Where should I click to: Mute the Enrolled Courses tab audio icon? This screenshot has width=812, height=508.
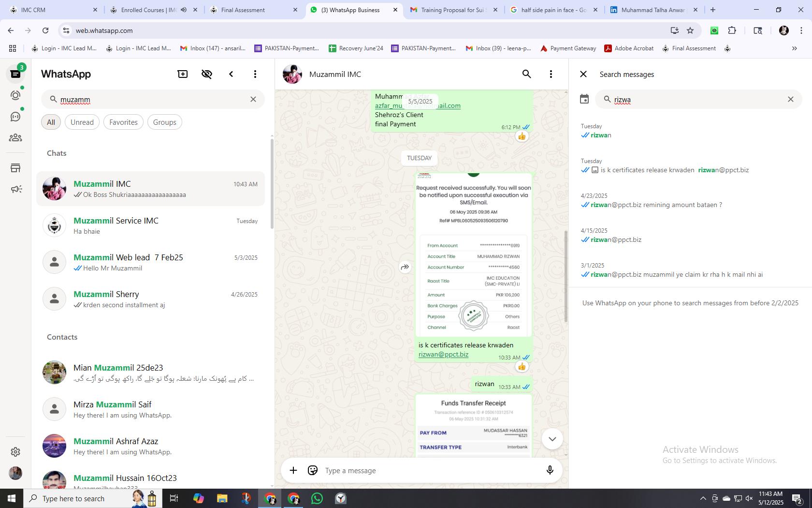pyautogui.click(x=184, y=10)
